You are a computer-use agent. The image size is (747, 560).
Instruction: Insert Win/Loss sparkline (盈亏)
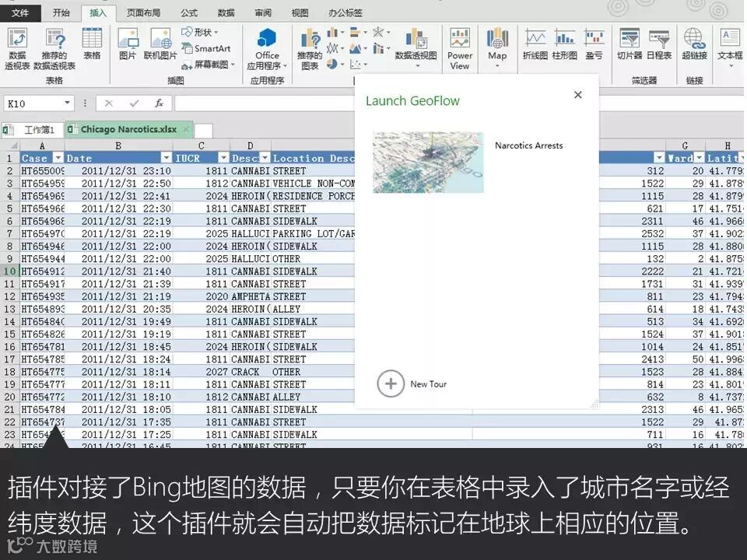coord(594,44)
